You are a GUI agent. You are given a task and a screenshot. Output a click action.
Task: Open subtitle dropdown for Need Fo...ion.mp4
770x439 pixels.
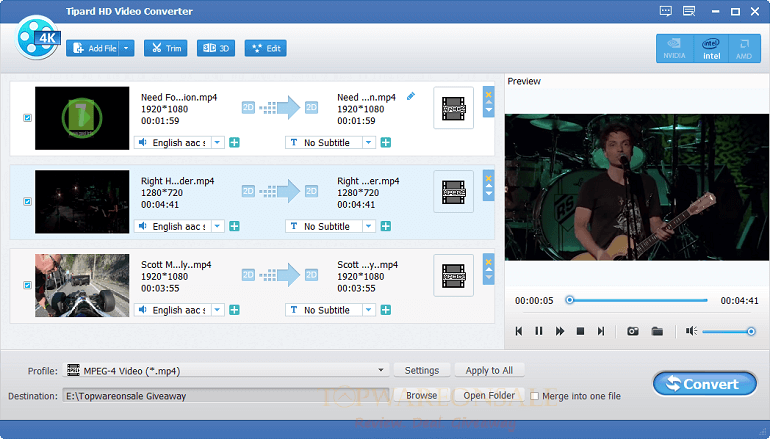point(369,142)
